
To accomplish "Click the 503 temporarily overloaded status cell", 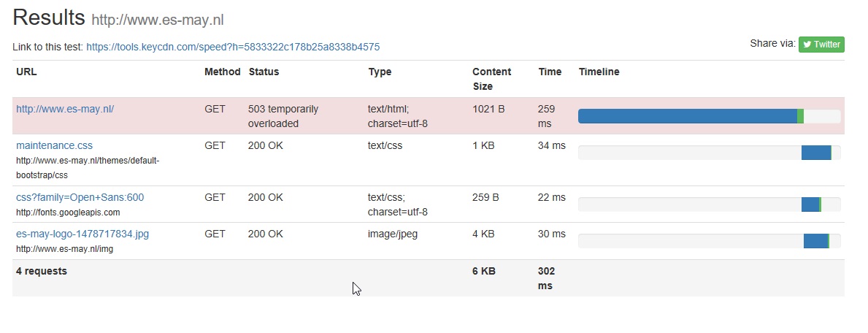I will [283, 116].
